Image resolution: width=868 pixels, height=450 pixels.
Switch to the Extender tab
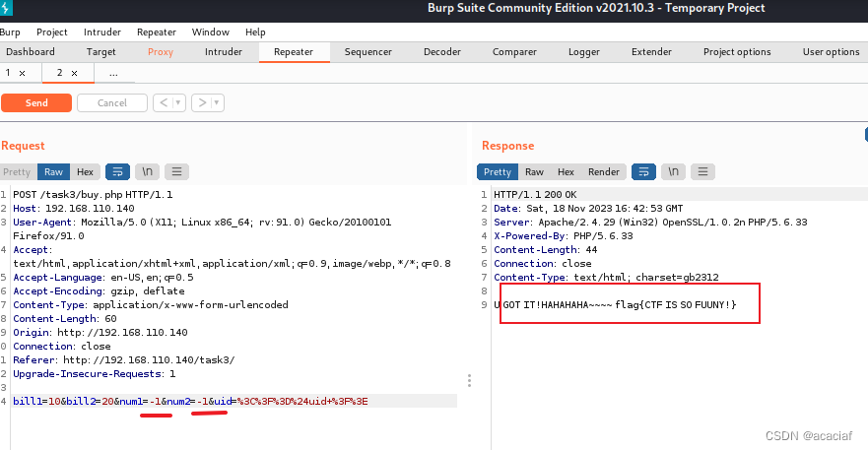651,52
